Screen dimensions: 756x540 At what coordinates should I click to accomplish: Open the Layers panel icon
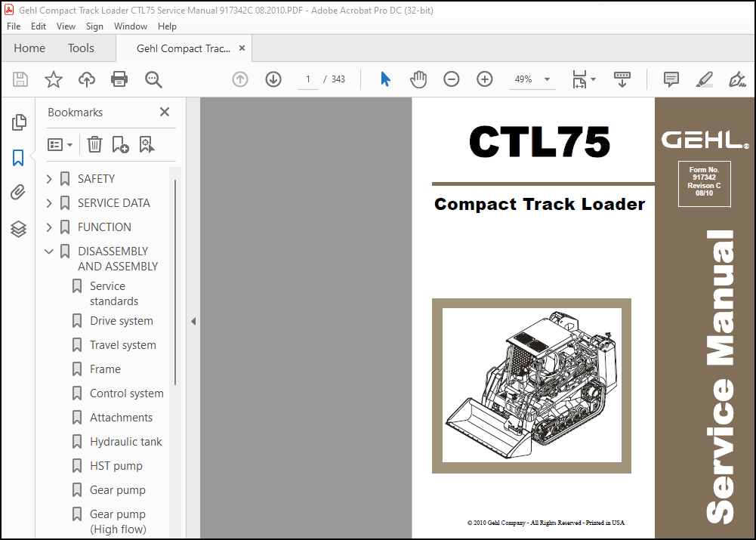(18, 229)
